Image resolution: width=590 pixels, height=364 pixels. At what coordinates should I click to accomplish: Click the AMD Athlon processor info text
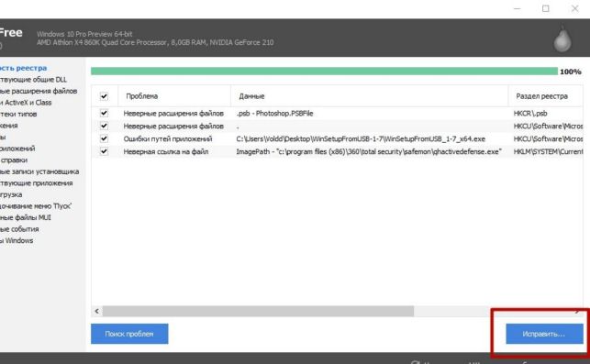coord(155,42)
